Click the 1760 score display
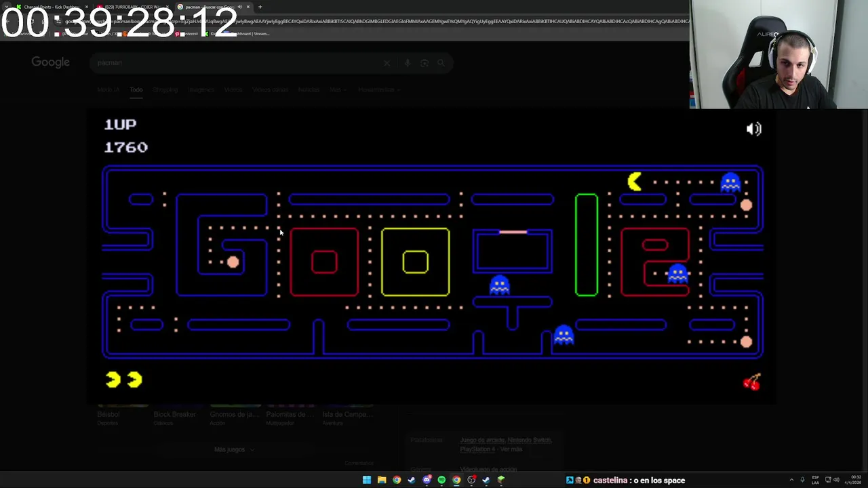The height and width of the screenshot is (488, 868). [126, 147]
